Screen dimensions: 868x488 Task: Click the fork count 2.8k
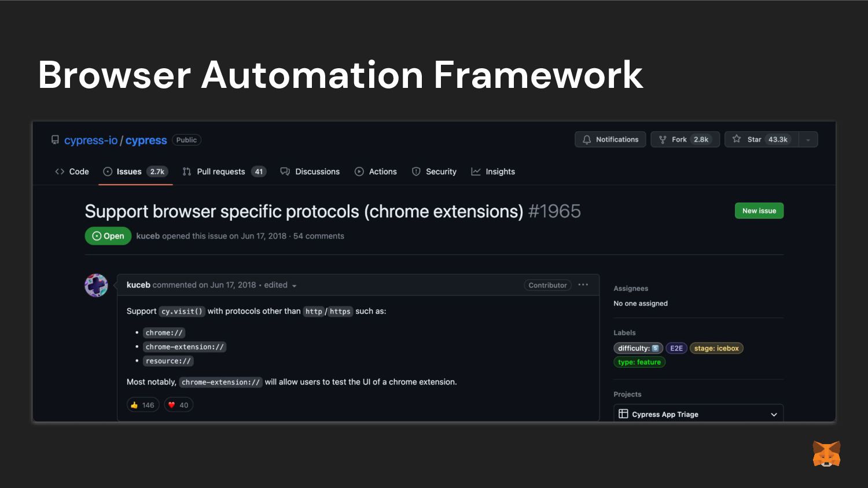[701, 139]
